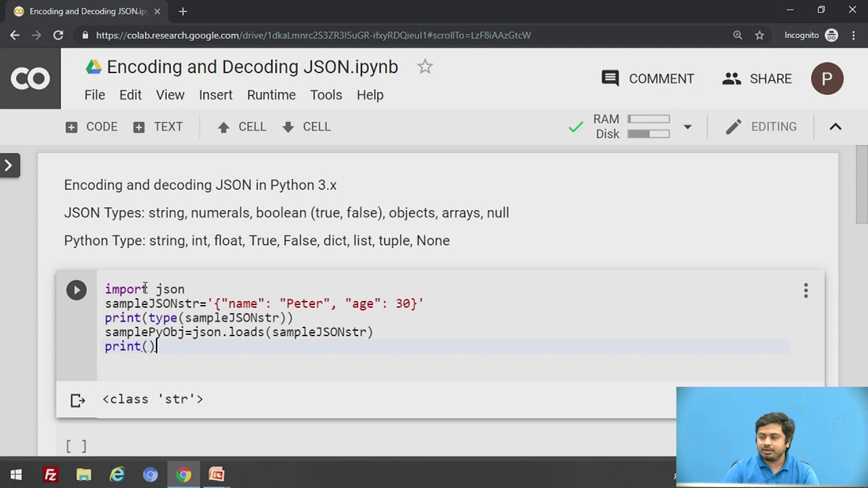Click the SHARE button
The image size is (868, 488).
click(x=757, y=79)
